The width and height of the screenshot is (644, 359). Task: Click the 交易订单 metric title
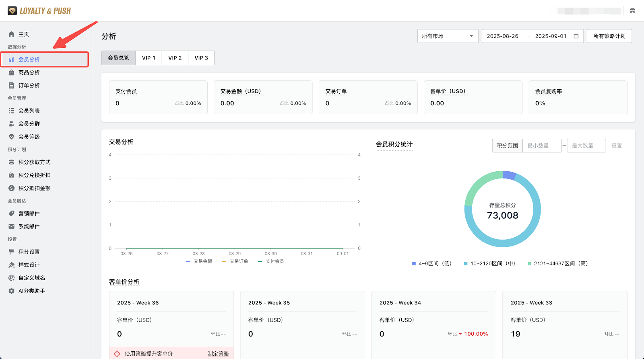point(336,91)
